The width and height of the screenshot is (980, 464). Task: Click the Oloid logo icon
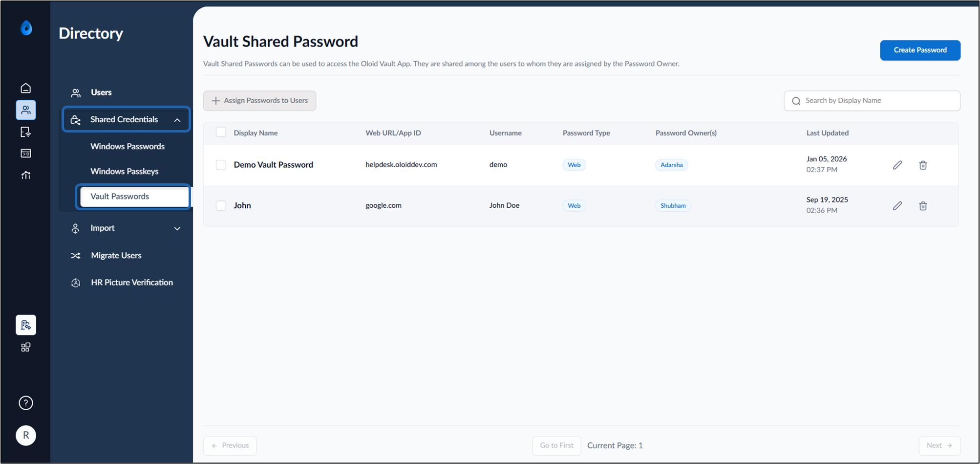pos(26,28)
